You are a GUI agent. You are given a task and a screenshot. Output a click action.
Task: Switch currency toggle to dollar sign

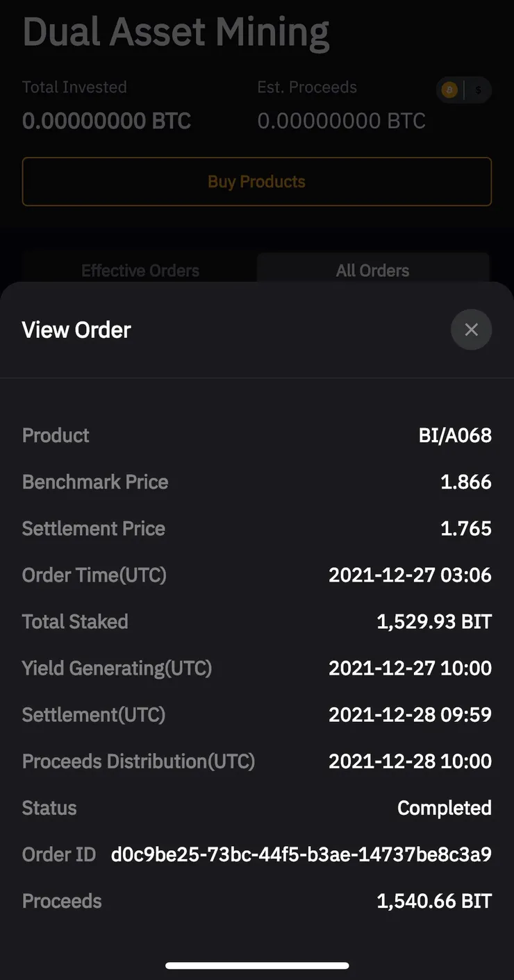coord(478,90)
